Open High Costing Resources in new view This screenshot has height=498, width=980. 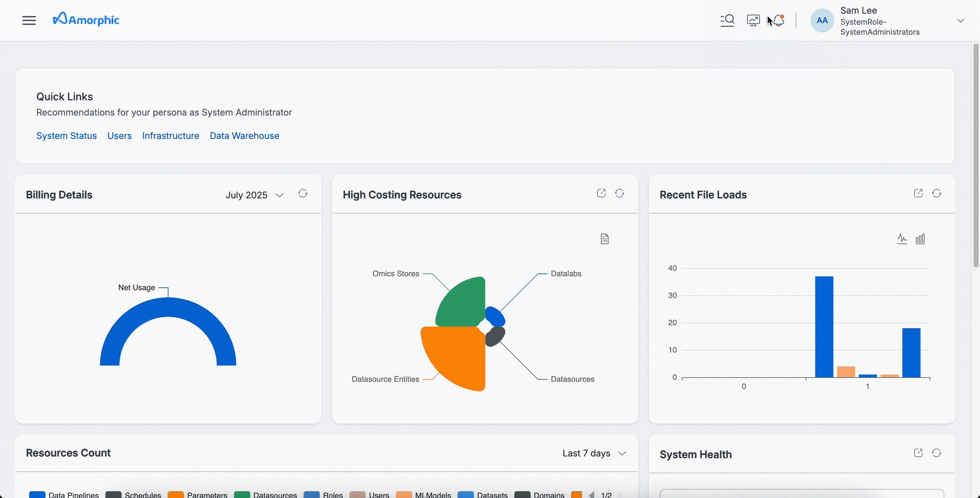click(601, 193)
